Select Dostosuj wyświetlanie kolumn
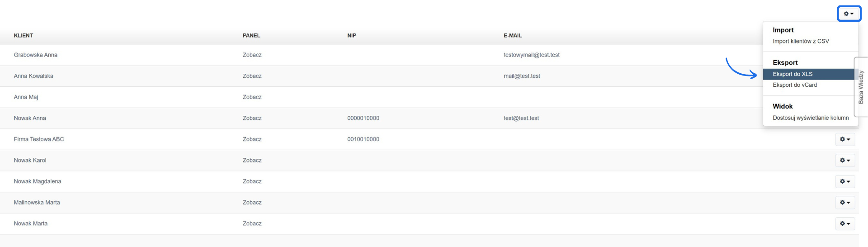868x247 pixels. click(x=811, y=118)
